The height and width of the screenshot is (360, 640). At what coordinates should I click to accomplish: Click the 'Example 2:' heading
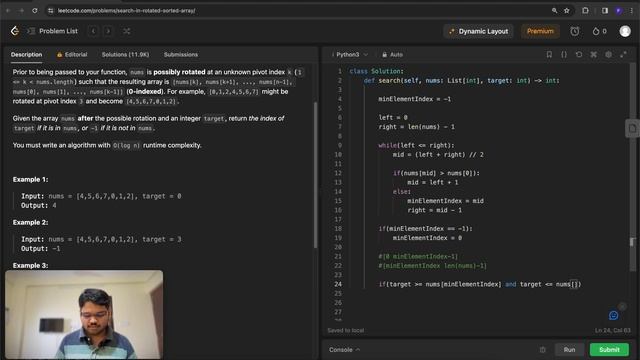[30, 222]
